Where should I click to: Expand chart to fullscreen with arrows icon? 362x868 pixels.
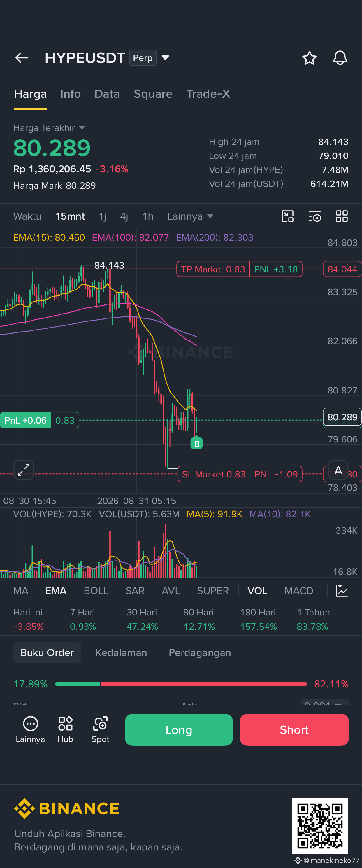point(24,470)
